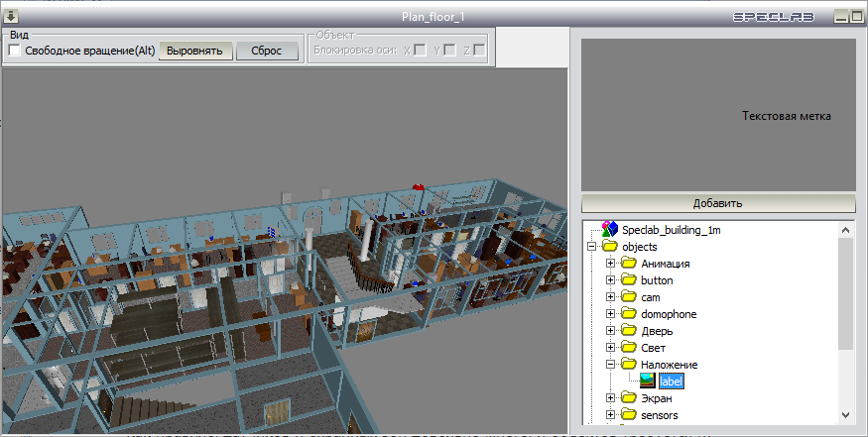Viewport: 868px width, 437px height.
Task: Click the objects folder icon
Action: click(610, 246)
